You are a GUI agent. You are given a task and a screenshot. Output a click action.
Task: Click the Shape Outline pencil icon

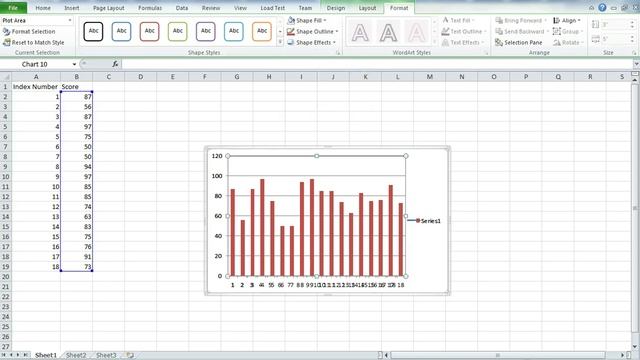click(x=291, y=31)
